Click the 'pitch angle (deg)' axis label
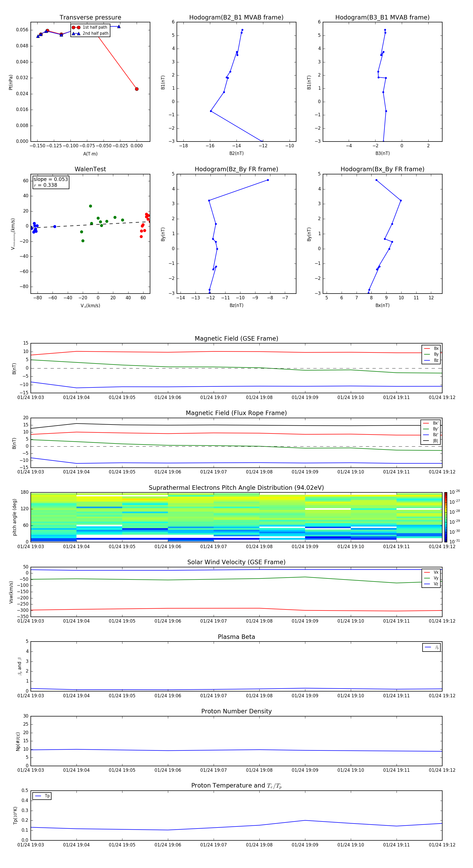 tap(14, 517)
